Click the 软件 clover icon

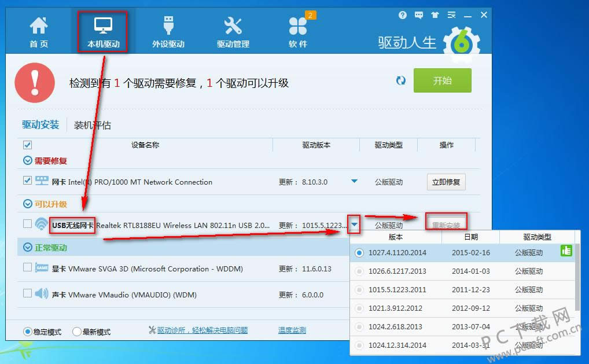(298, 26)
